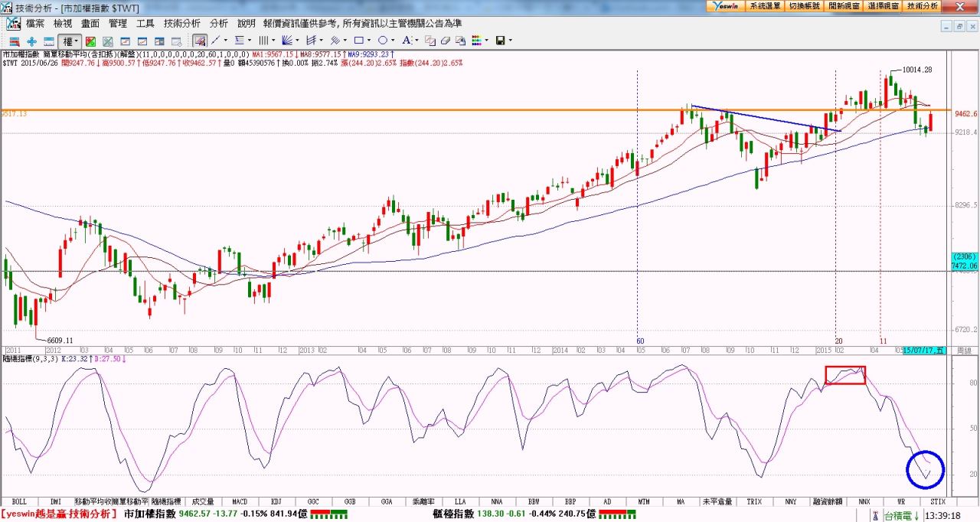The width and height of the screenshot is (980, 522).
Task: Click the 系統選單 button
Action: pyautogui.click(x=764, y=5)
